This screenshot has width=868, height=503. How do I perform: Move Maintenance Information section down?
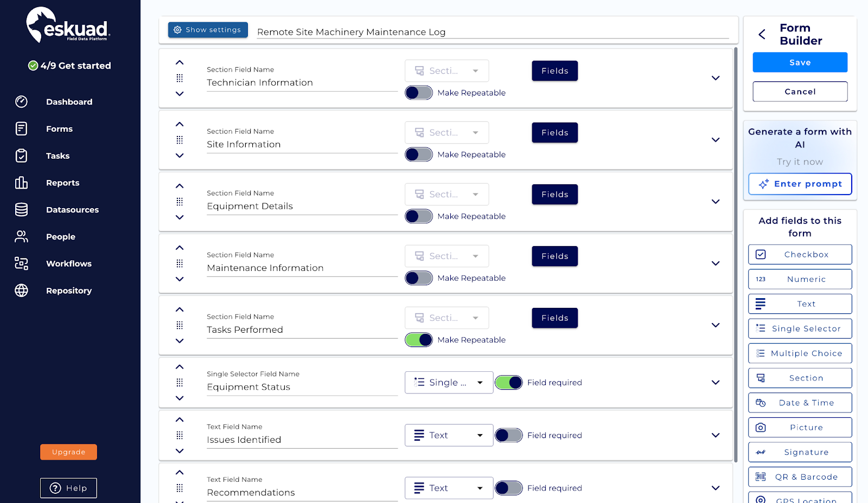[x=180, y=279]
